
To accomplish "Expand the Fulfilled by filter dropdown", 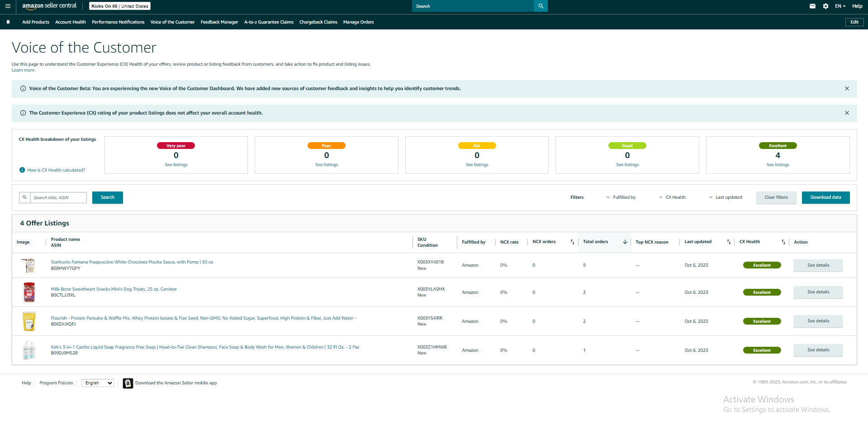I will point(621,197).
